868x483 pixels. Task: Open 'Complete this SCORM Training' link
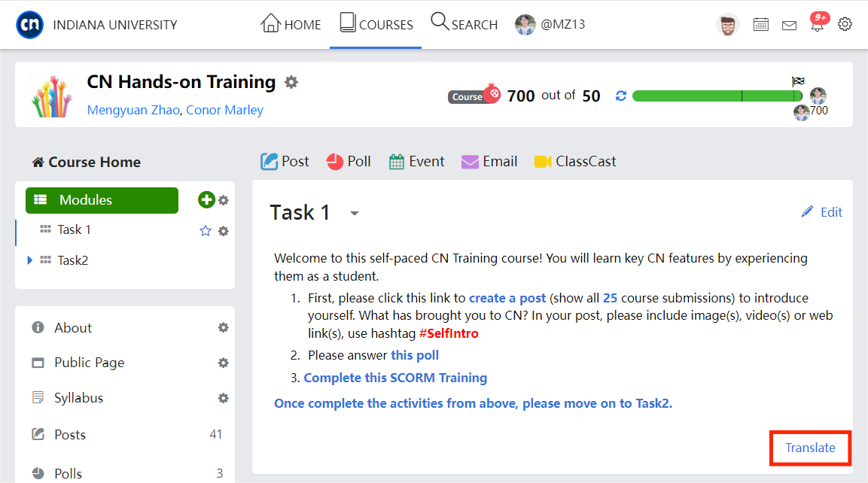(x=395, y=378)
